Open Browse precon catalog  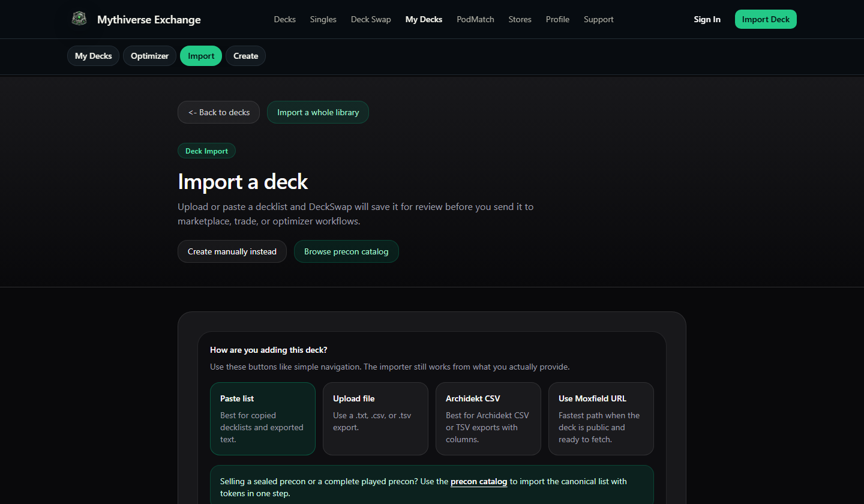click(x=346, y=251)
